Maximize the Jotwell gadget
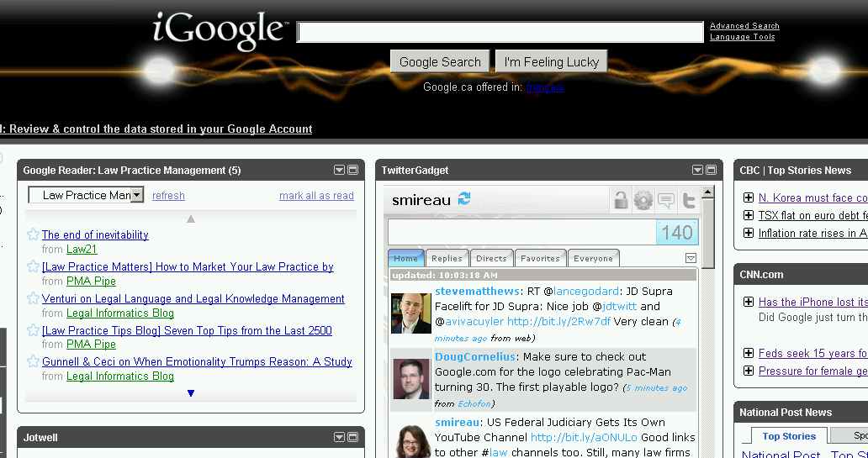This screenshot has height=458, width=868. tap(352, 437)
